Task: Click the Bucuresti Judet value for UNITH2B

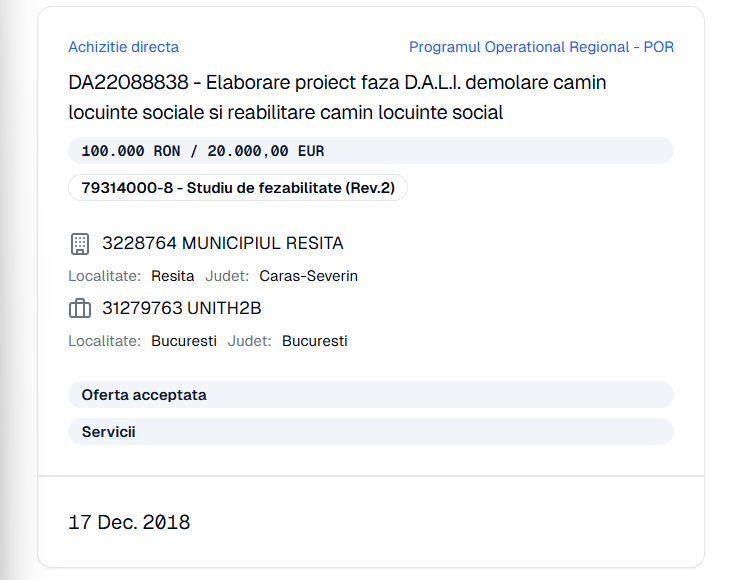Action: coord(315,341)
